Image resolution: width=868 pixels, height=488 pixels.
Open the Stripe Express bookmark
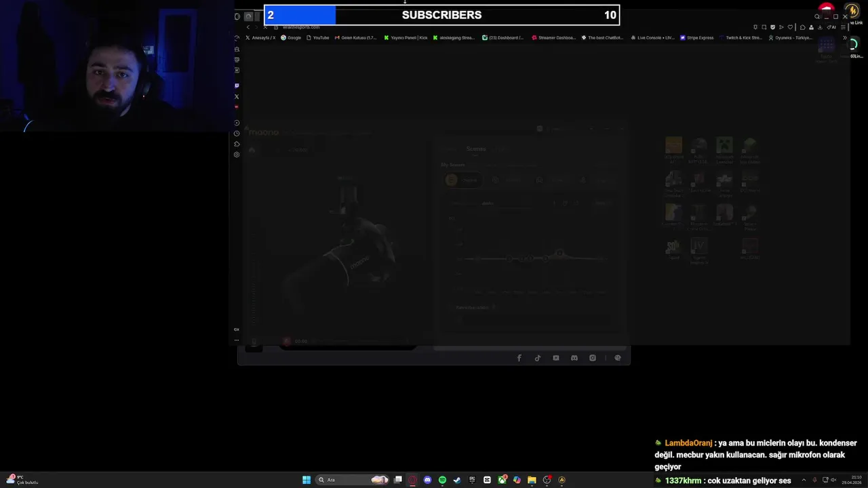[x=697, y=38]
